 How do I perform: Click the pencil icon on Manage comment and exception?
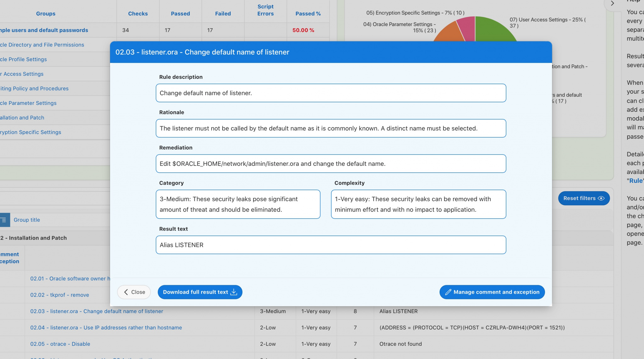[x=448, y=292]
